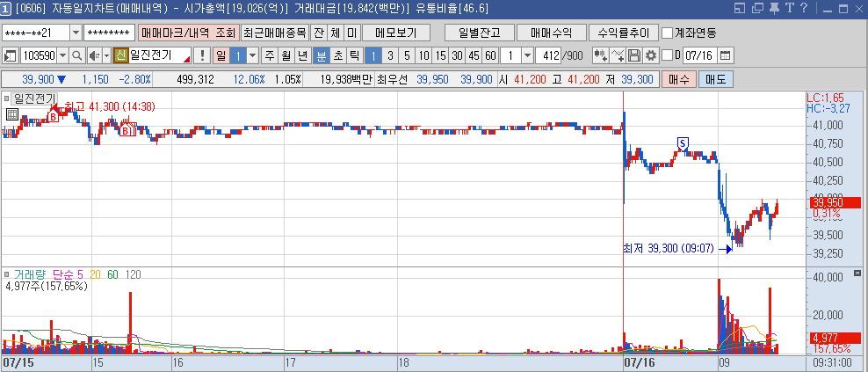Expand the speaker options dropdown arrow
Viewport: 868px width, 372px height.
coord(107,55)
